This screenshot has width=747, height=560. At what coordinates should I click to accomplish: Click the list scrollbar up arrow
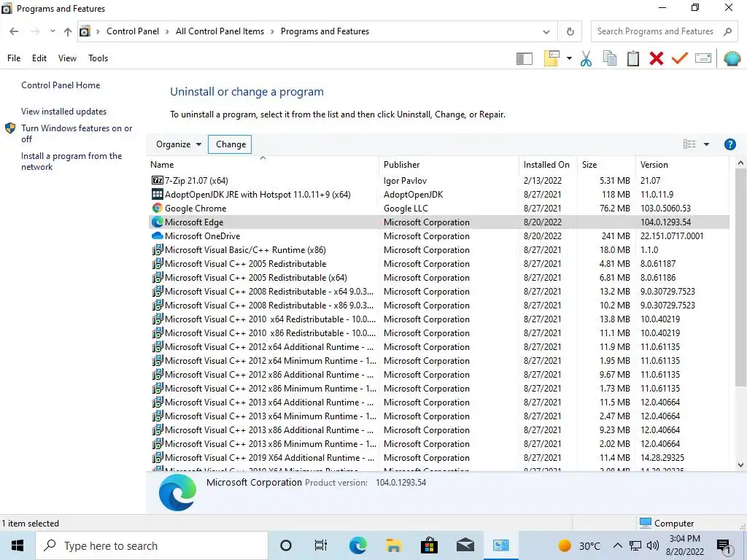740,163
